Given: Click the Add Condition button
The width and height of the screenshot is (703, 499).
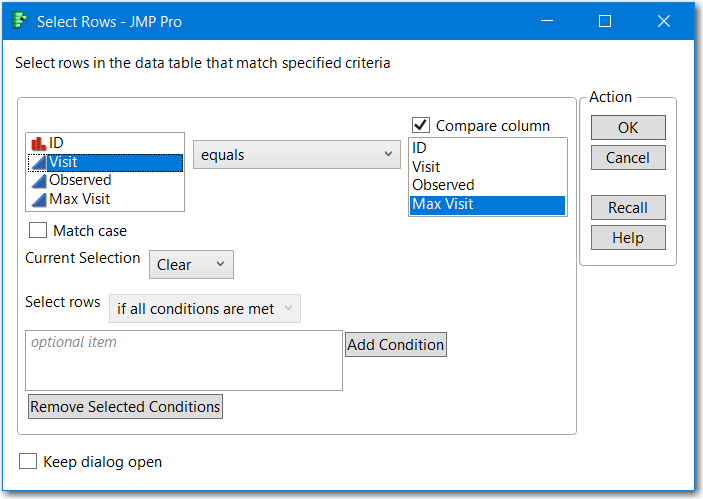Looking at the screenshot, I should pos(396,345).
